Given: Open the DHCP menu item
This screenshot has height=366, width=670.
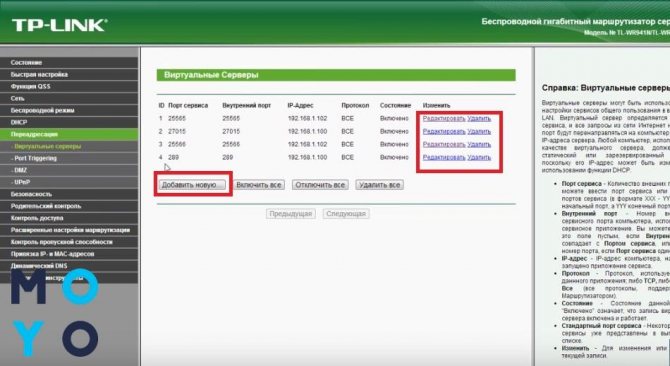Looking at the screenshot, I should (x=69, y=122).
